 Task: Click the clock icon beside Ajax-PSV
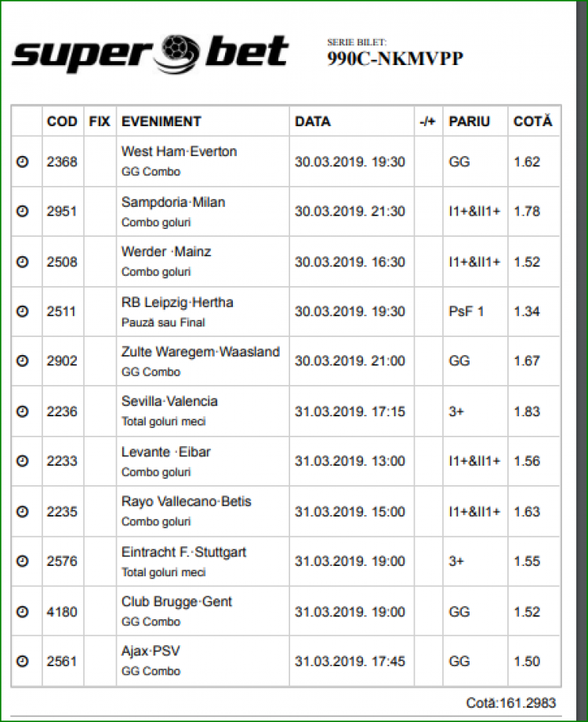(x=23, y=661)
